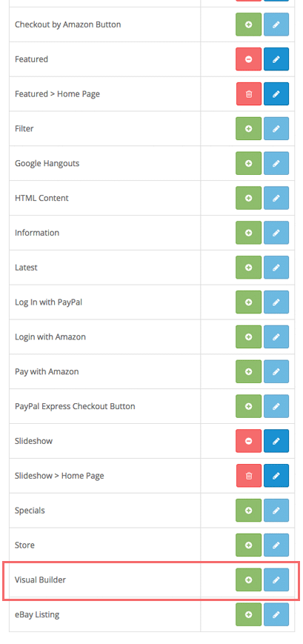
Task: Install the Specials module
Action: click(x=248, y=511)
